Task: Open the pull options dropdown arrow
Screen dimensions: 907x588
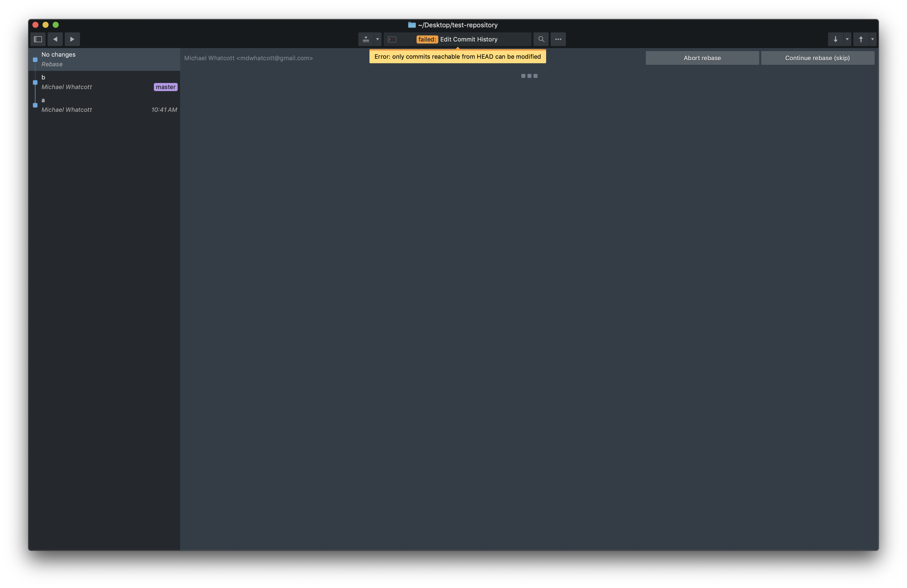Action: pyautogui.click(x=847, y=39)
